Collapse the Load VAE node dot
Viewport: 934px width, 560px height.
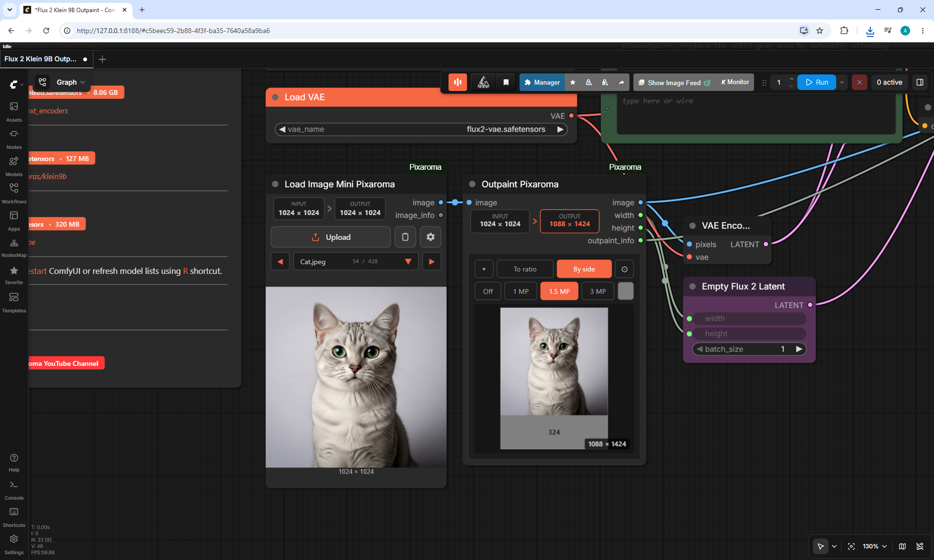click(275, 97)
